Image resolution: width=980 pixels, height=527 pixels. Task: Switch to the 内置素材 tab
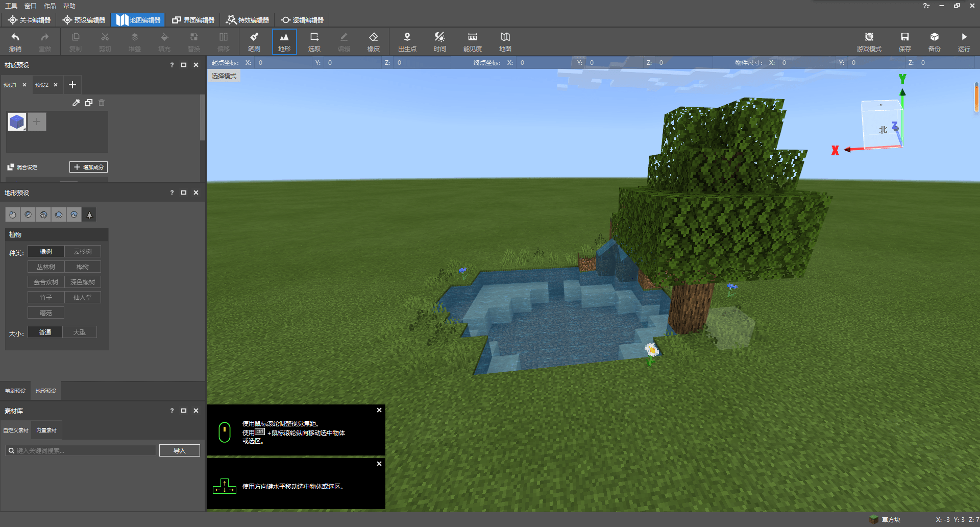(x=46, y=430)
